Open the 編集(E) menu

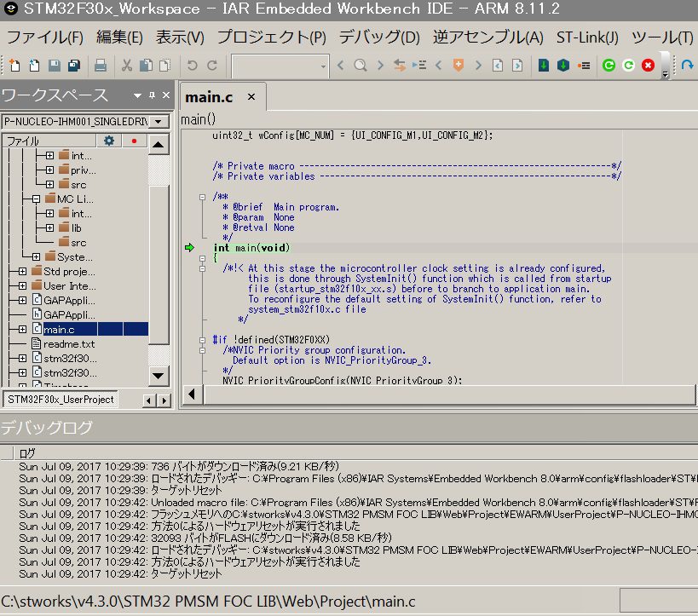click(x=120, y=37)
